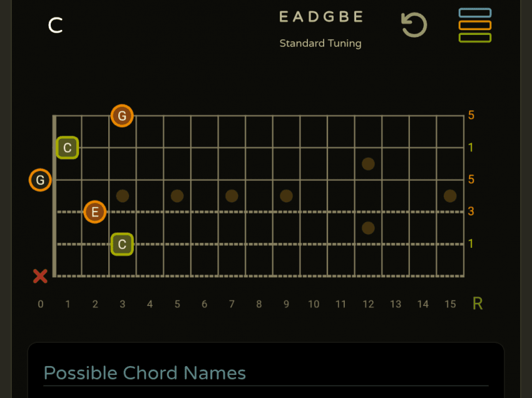Tap fret number 5 below the fretboard
The width and height of the screenshot is (532, 398).
[177, 305]
